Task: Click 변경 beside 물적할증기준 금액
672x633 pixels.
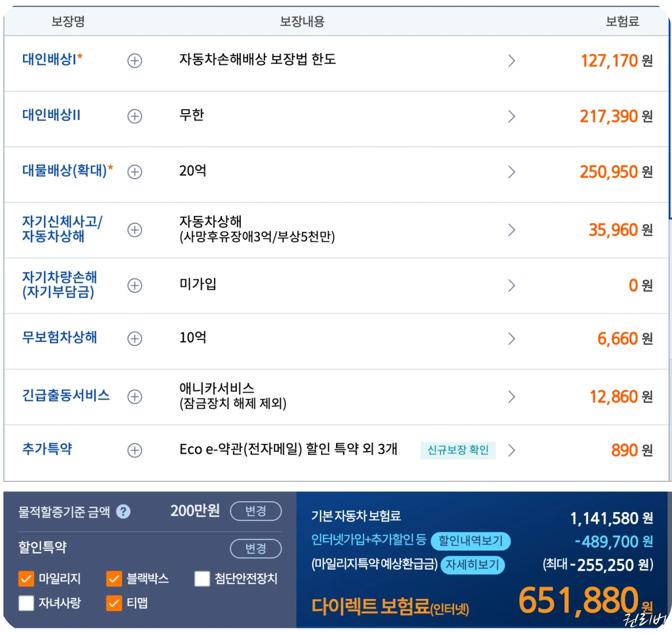Action: coord(255,511)
